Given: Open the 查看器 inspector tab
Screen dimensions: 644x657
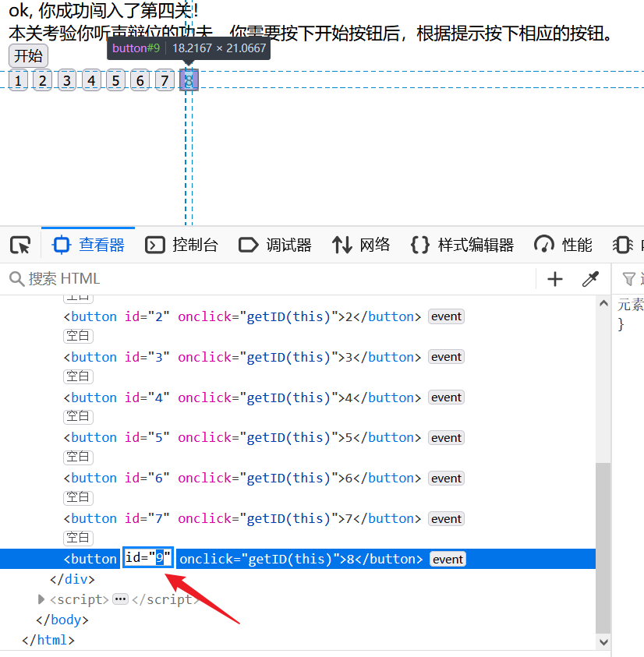Looking at the screenshot, I should [x=88, y=245].
